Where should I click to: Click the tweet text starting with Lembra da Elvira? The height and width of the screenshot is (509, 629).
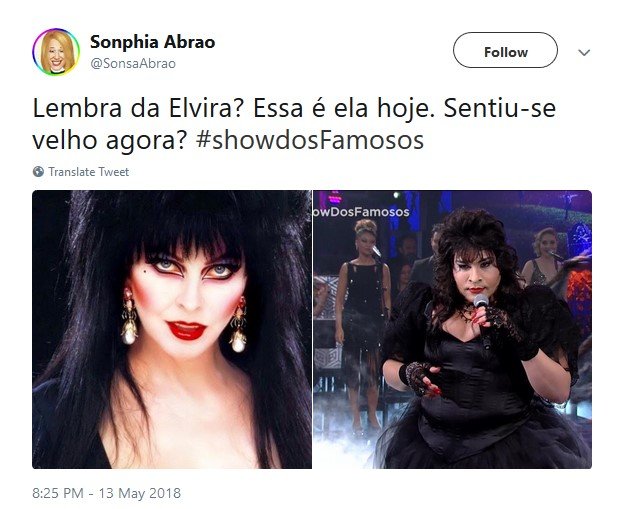(294, 124)
